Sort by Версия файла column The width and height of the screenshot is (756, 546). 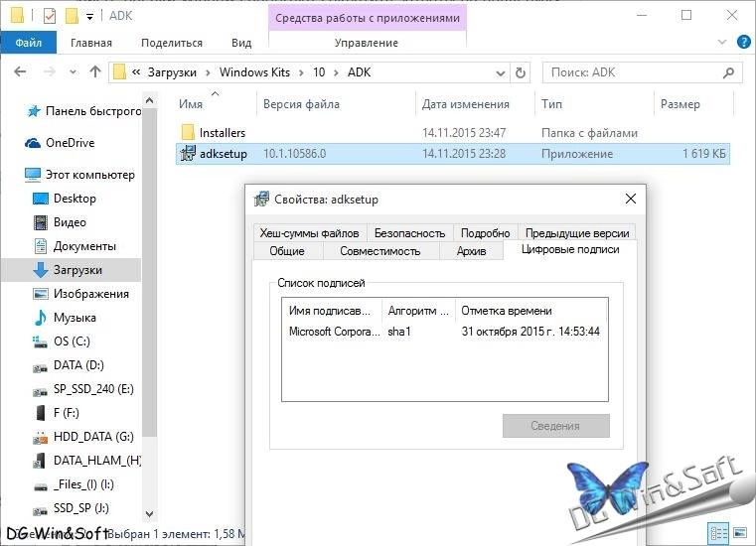click(301, 104)
